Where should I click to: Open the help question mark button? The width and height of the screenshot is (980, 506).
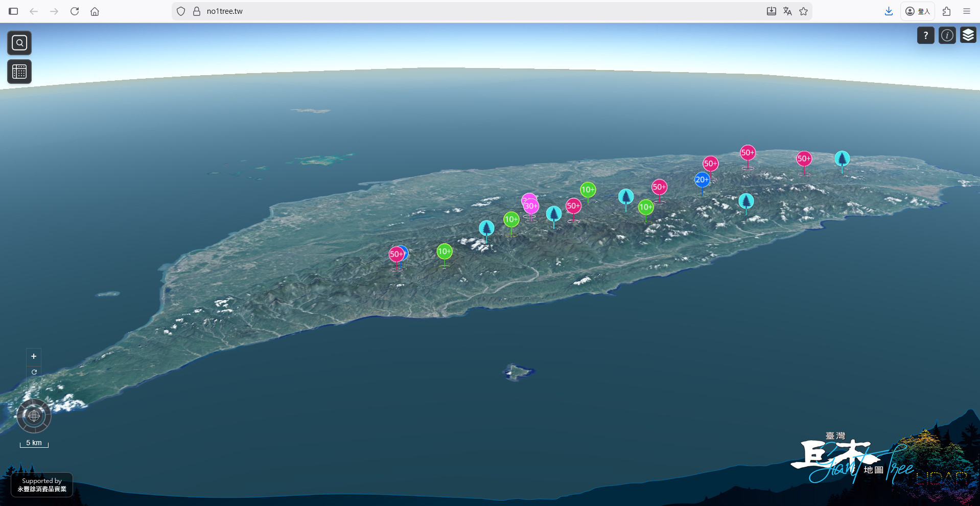[x=925, y=35]
